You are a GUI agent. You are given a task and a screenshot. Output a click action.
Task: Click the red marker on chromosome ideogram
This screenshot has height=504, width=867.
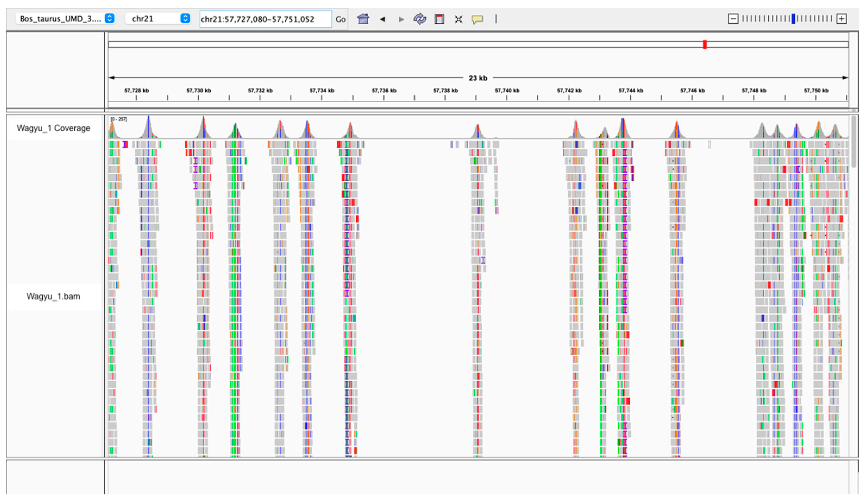pyautogui.click(x=705, y=44)
